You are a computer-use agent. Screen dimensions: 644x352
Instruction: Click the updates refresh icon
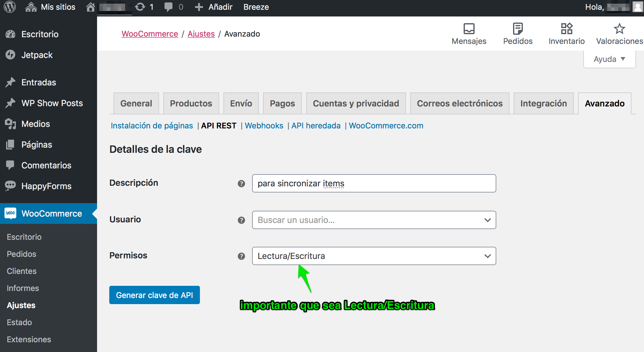point(140,7)
